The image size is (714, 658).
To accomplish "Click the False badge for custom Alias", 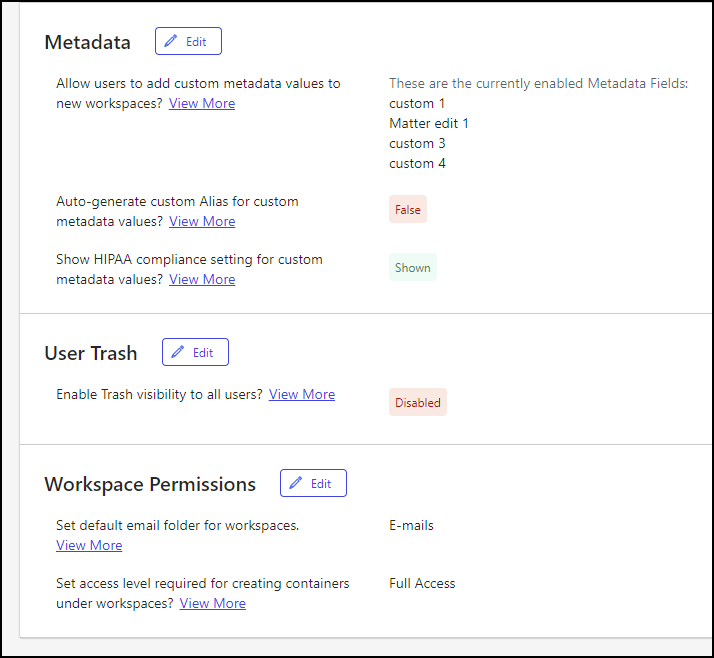I will point(408,210).
